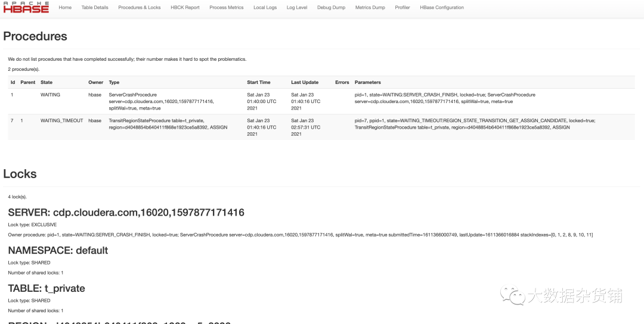Launch the Profiler page

click(402, 7)
